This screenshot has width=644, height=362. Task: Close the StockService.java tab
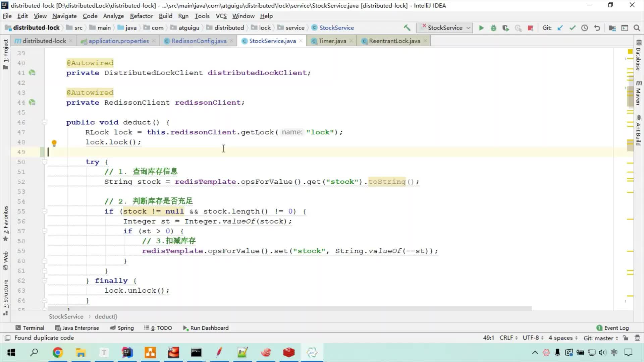(301, 41)
